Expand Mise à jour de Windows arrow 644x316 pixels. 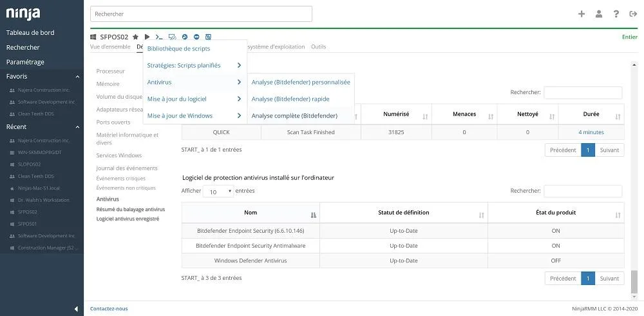point(239,115)
